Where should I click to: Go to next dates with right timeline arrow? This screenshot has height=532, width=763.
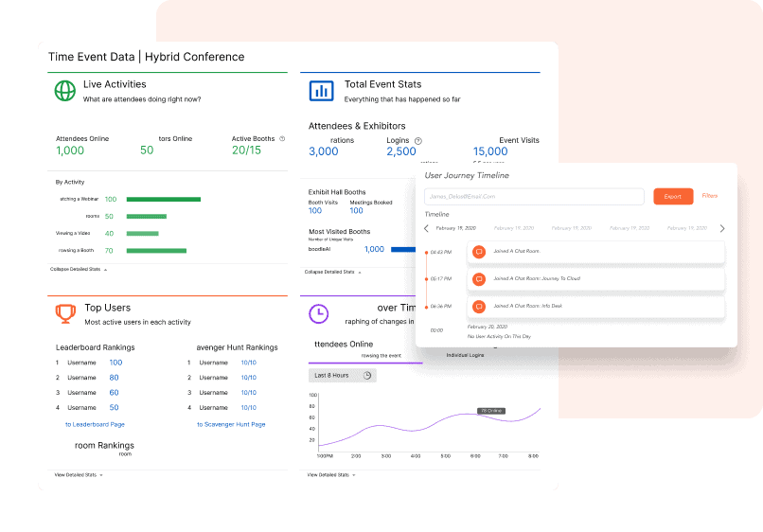722,228
